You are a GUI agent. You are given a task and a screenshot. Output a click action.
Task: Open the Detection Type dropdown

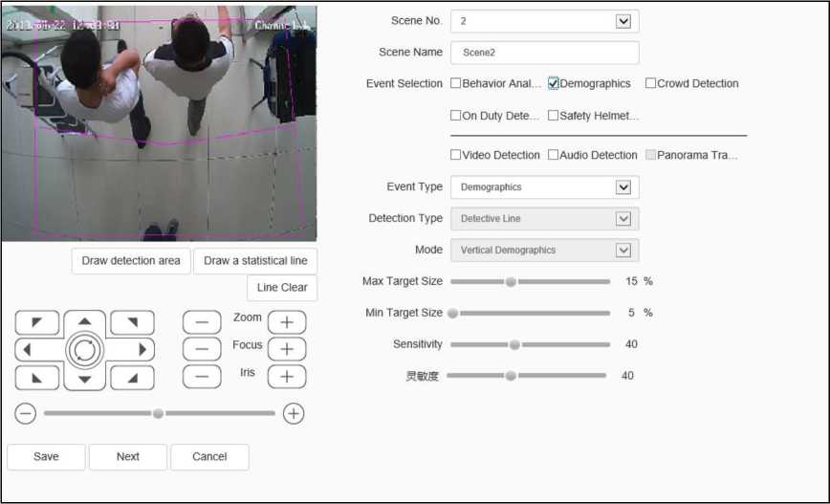pyautogui.click(x=623, y=219)
